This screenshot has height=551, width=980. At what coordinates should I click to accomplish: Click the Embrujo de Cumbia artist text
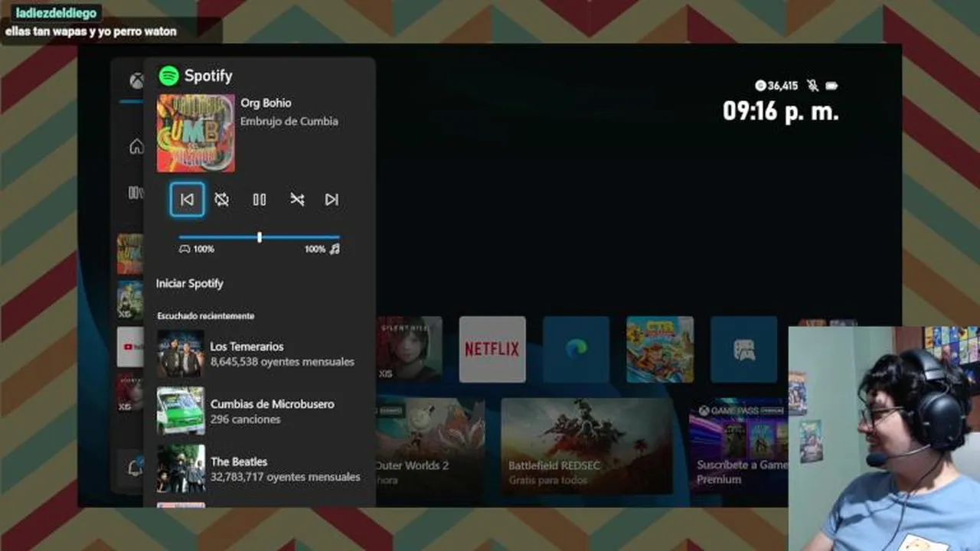click(289, 121)
